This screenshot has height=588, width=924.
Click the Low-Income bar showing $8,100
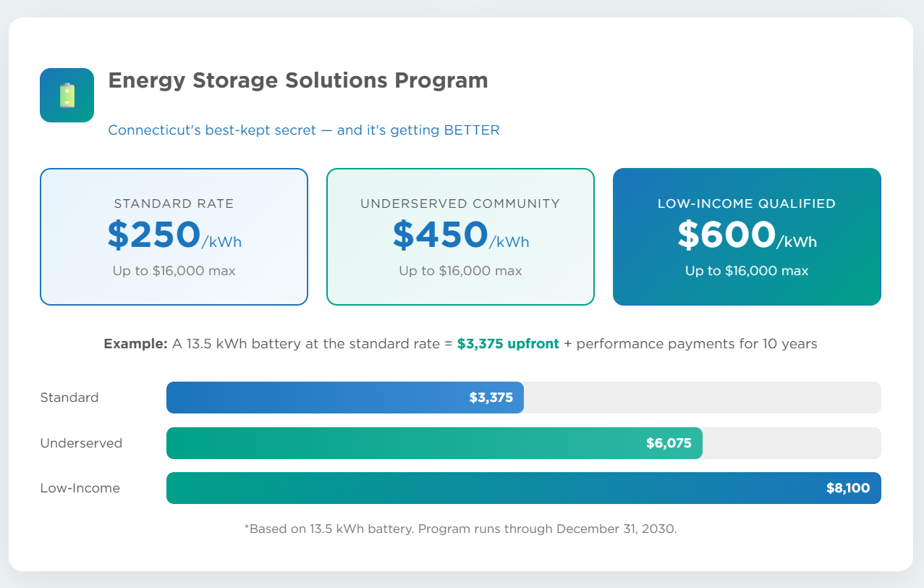coord(523,488)
